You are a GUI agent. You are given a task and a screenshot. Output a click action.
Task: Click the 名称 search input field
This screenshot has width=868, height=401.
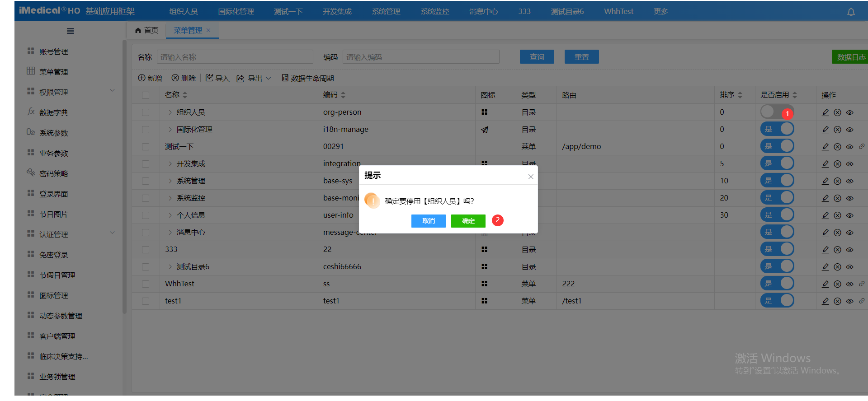(235, 57)
